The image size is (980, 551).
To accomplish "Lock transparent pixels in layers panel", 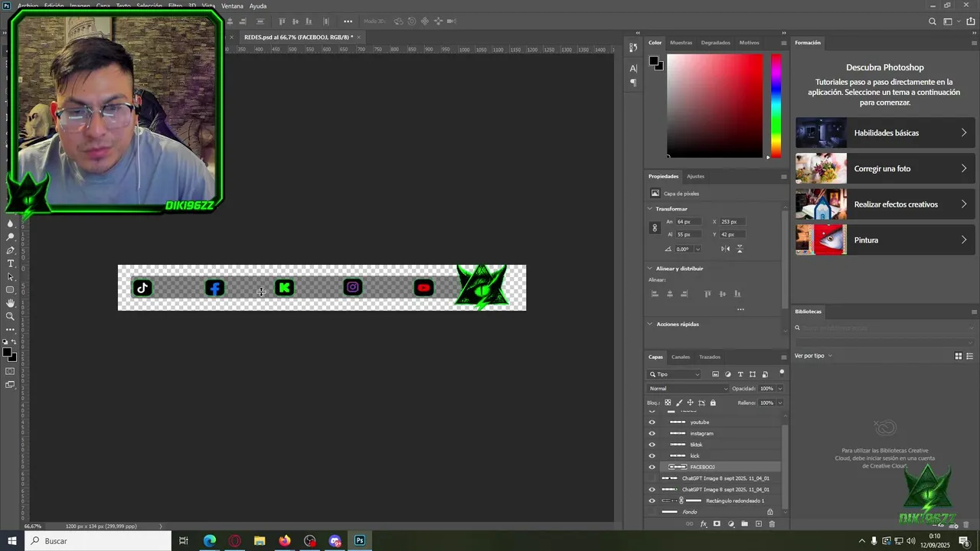I will (x=668, y=403).
